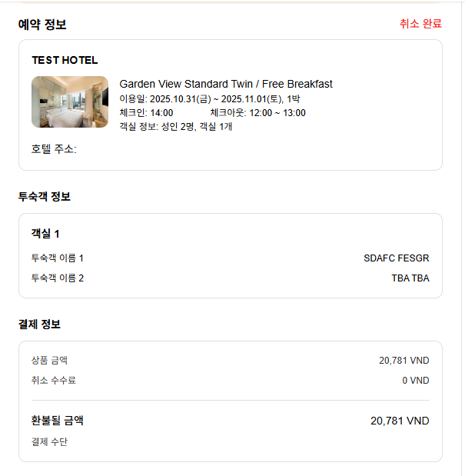
Task: Click the 호텔 주소 label
Action: click(54, 149)
